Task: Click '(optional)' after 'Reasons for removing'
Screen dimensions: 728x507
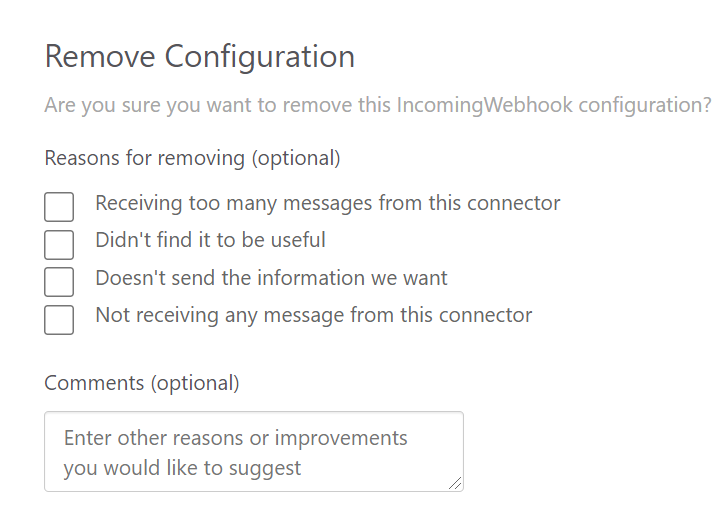Action: click(296, 158)
